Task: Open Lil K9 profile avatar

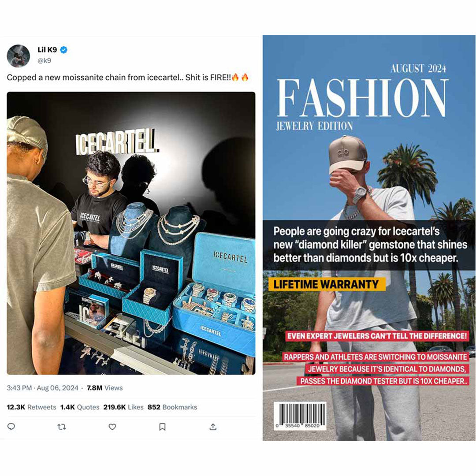Action: coord(18,56)
